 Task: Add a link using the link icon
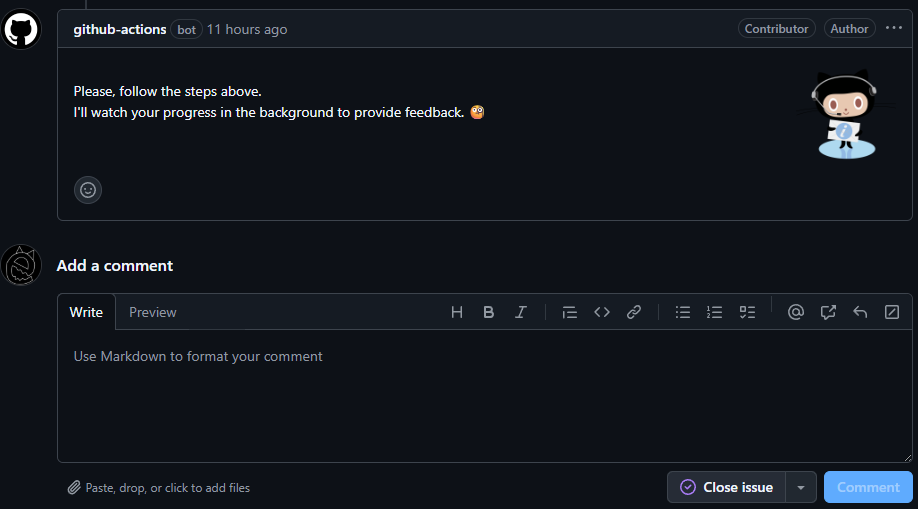[634, 312]
